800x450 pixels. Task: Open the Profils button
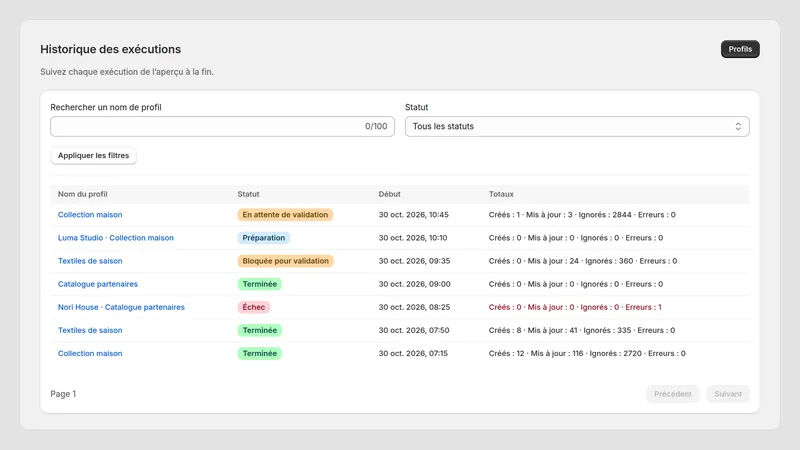(740, 49)
